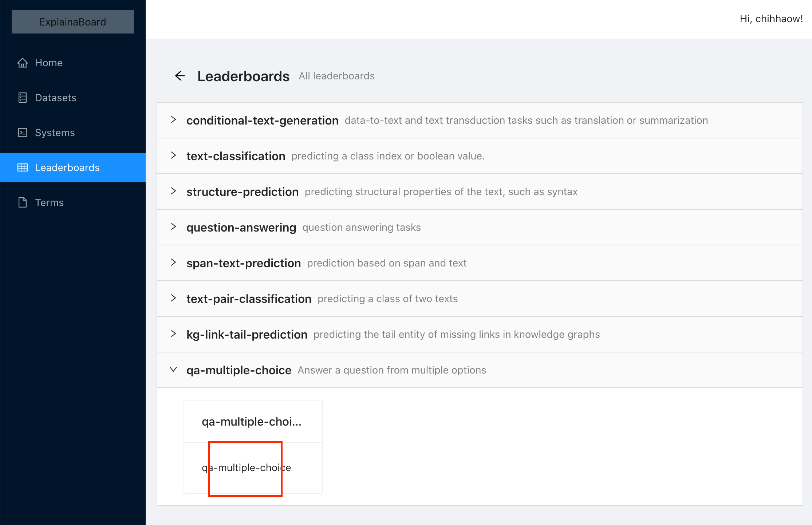Open the Home navigation entry
This screenshot has height=525, width=812.
pos(48,63)
